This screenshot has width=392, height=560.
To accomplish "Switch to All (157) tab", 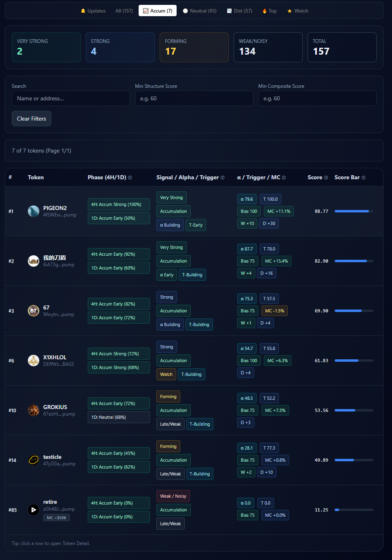I will (124, 11).
